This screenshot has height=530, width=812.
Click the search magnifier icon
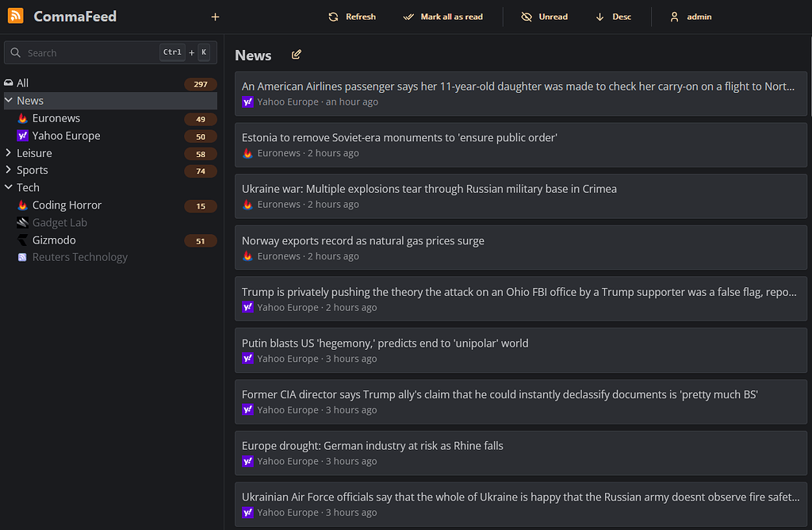(x=16, y=52)
